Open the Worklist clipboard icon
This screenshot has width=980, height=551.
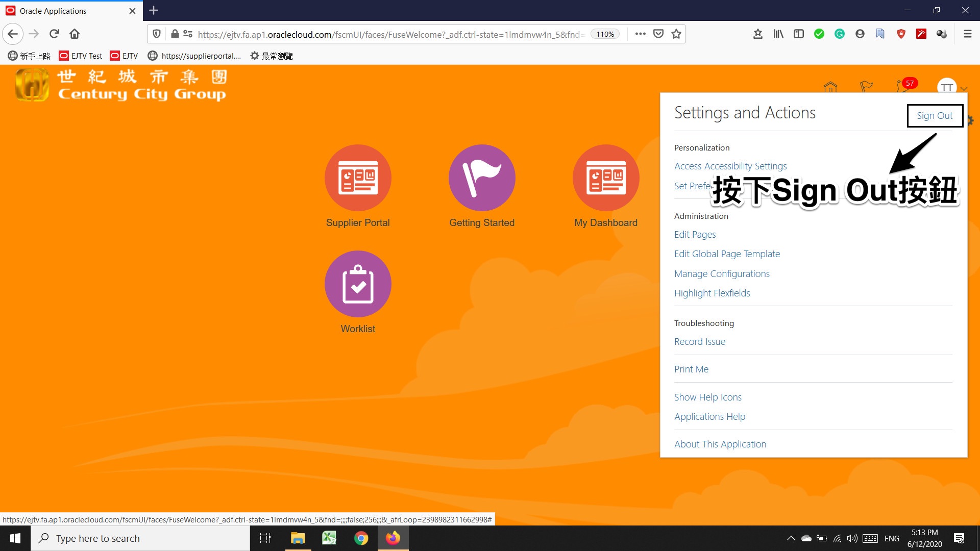(358, 284)
